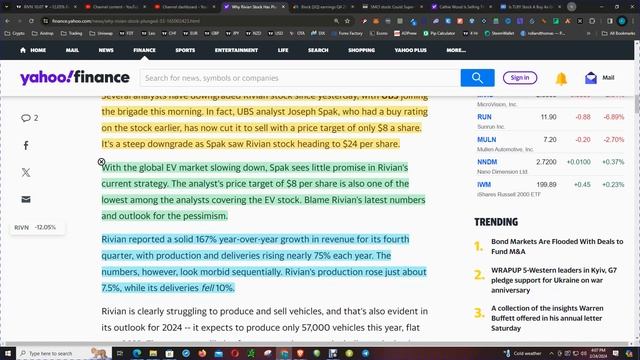The image size is (640, 360).
Task: Open File Explorer from the taskbar
Action: click(153, 353)
